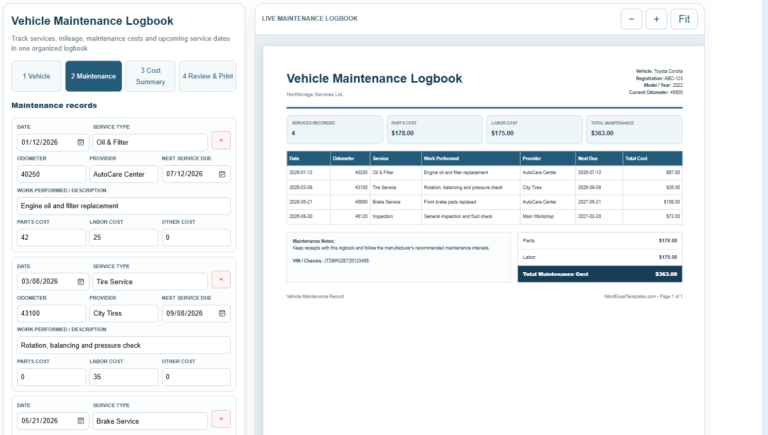Open the 4 Review & Print tab

[x=208, y=76]
